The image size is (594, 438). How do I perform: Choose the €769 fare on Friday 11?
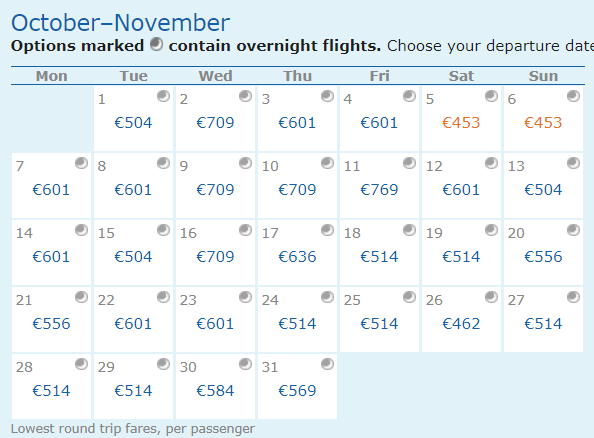379,190
